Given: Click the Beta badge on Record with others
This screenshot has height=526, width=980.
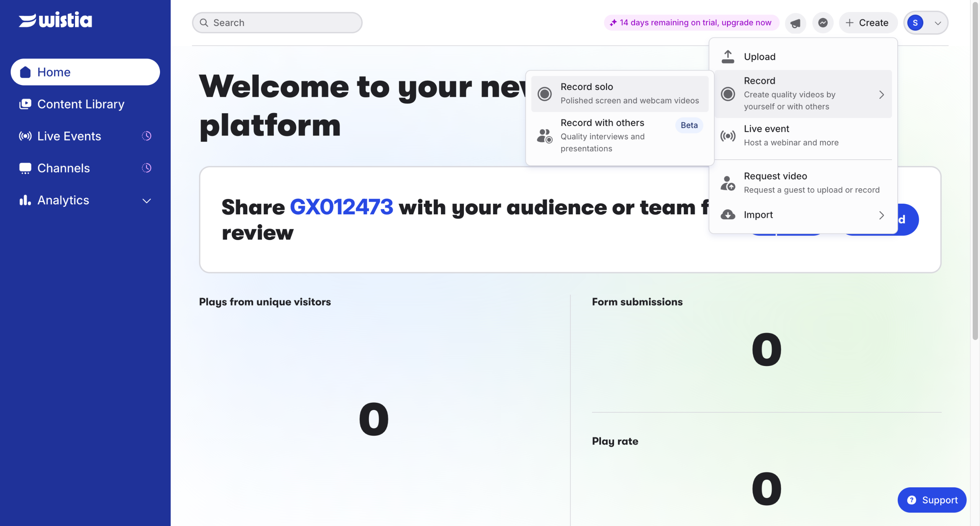Looking at the screenshot, I should tap(689, 125).
